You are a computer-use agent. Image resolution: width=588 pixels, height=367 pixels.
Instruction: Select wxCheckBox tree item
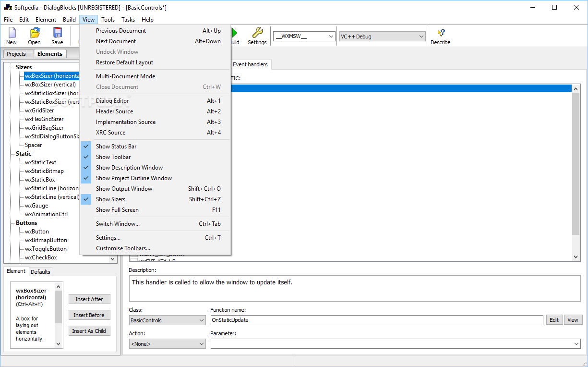(x=41, y=257)
